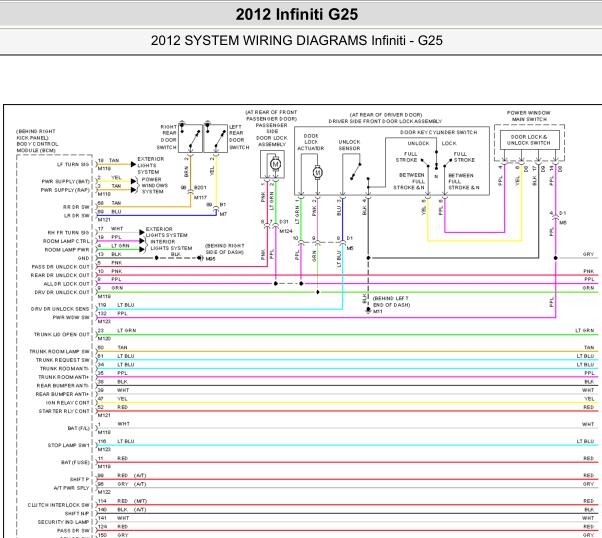Select the "STARTER RLY CONT" label

[x=64, y=411]
